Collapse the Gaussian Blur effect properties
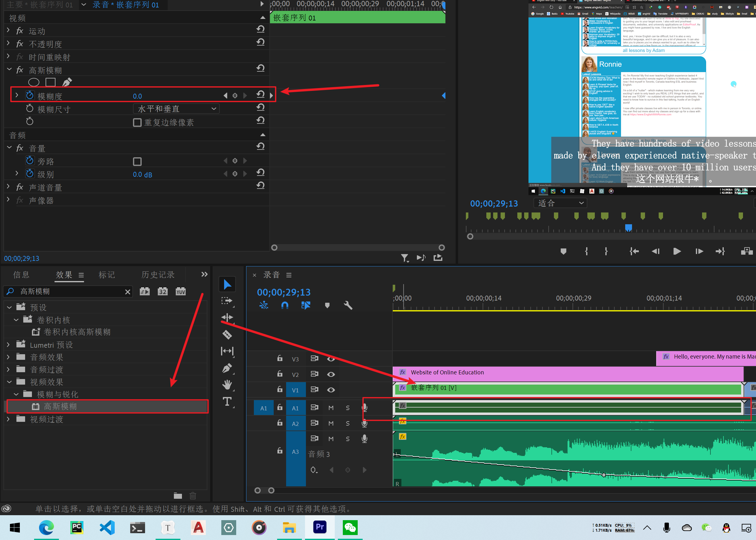 pos(9,69)
